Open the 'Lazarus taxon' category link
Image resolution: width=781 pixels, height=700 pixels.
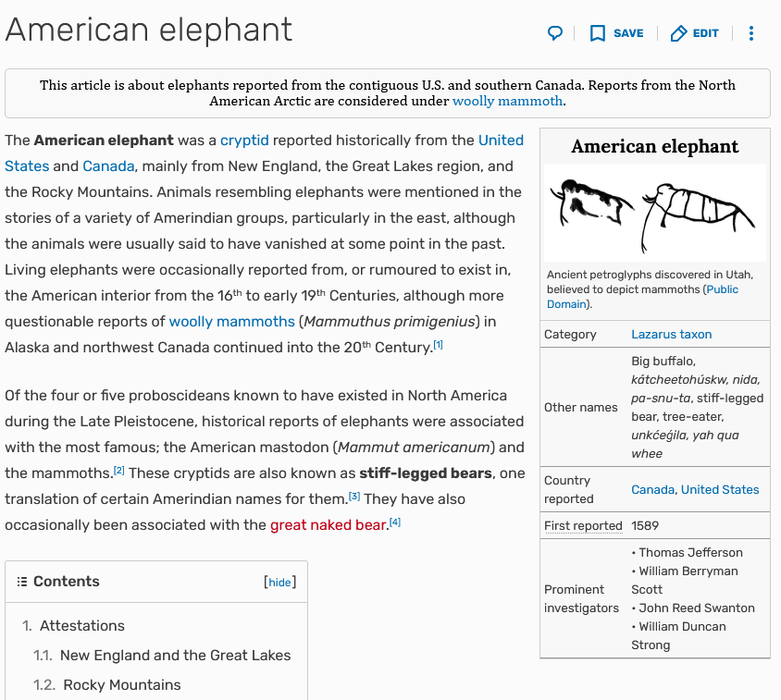tap(671, 335)
